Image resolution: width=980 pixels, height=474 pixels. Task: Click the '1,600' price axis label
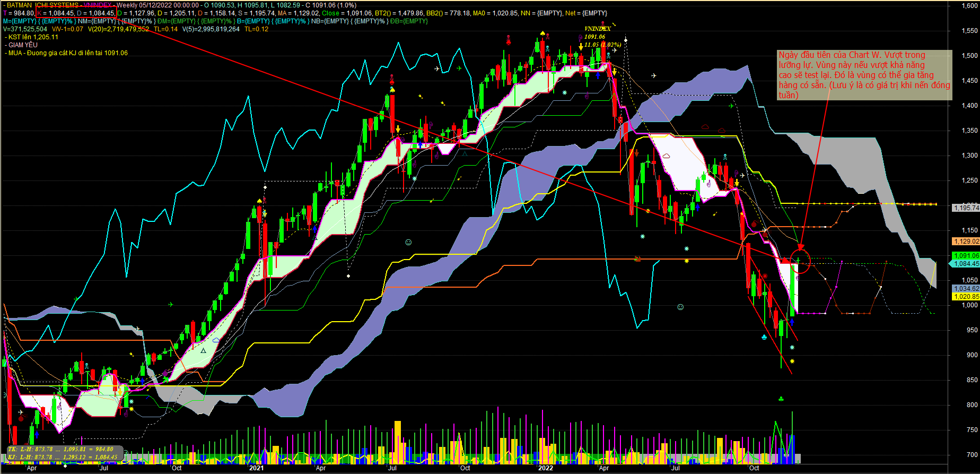click(x=969, y=5)
